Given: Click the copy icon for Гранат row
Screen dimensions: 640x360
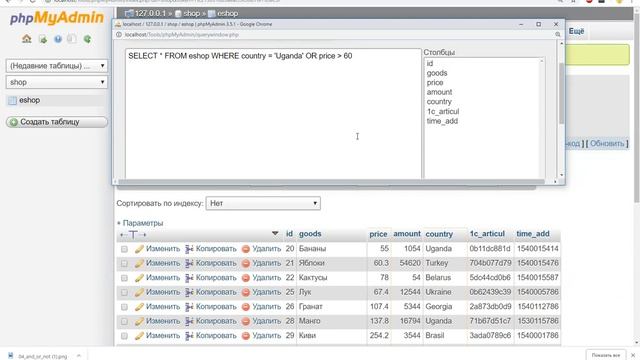Looking at the screenshot, I should (189, 307).
